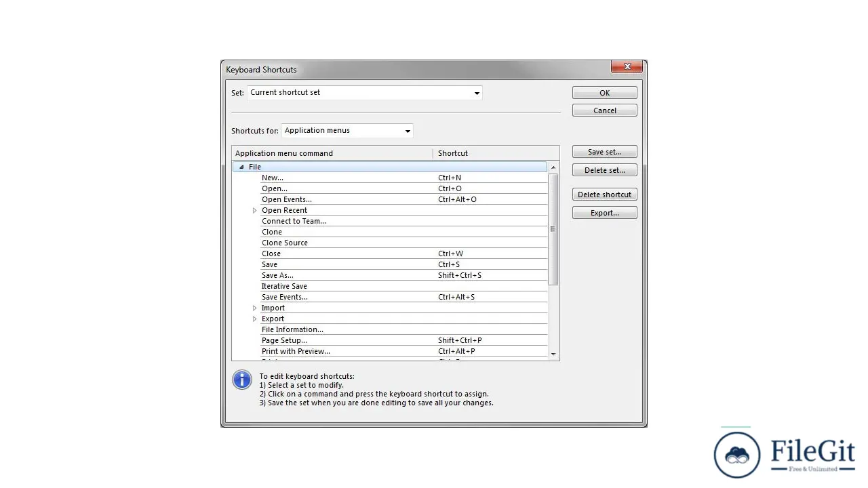
Task: Select the Save command row
Action: [403, 264]
